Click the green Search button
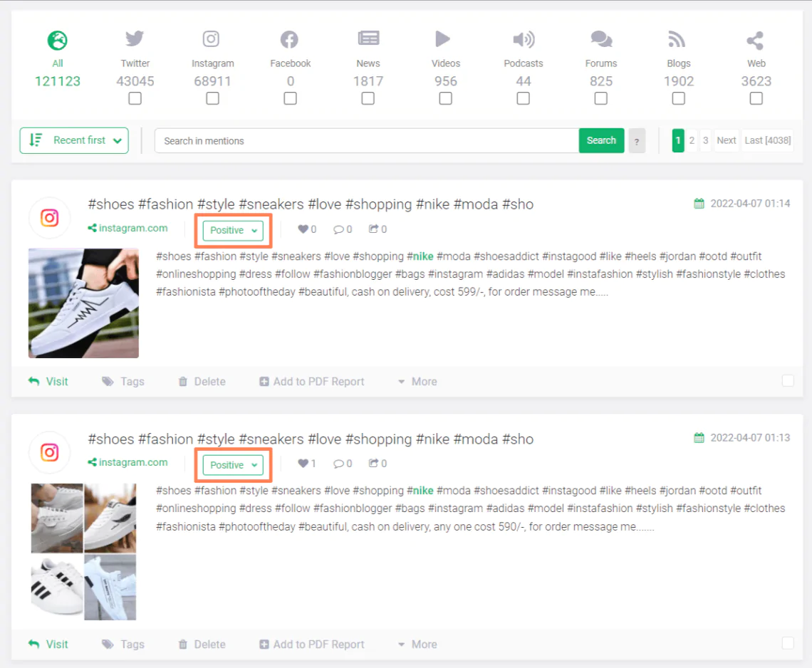This screenshot has height=668, width=812. coord(601,140)
